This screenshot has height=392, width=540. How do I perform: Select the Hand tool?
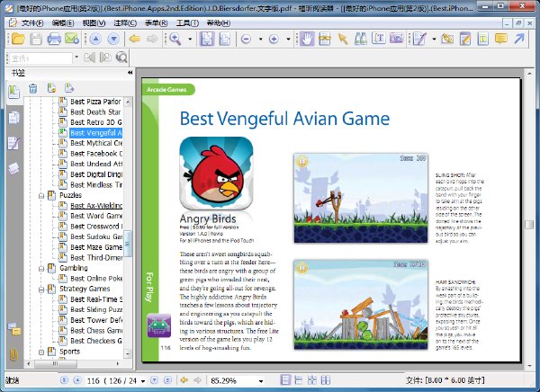(x=307, y=39)
